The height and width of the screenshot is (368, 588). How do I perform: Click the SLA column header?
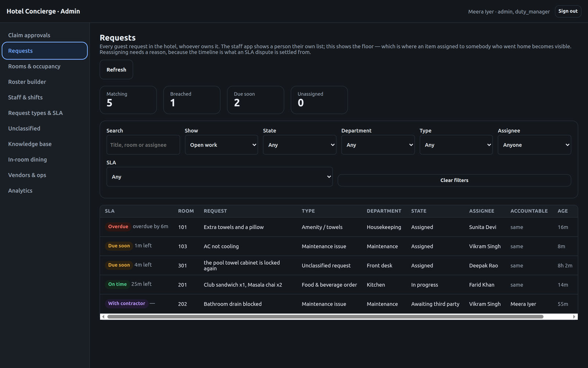coord(110,211)
